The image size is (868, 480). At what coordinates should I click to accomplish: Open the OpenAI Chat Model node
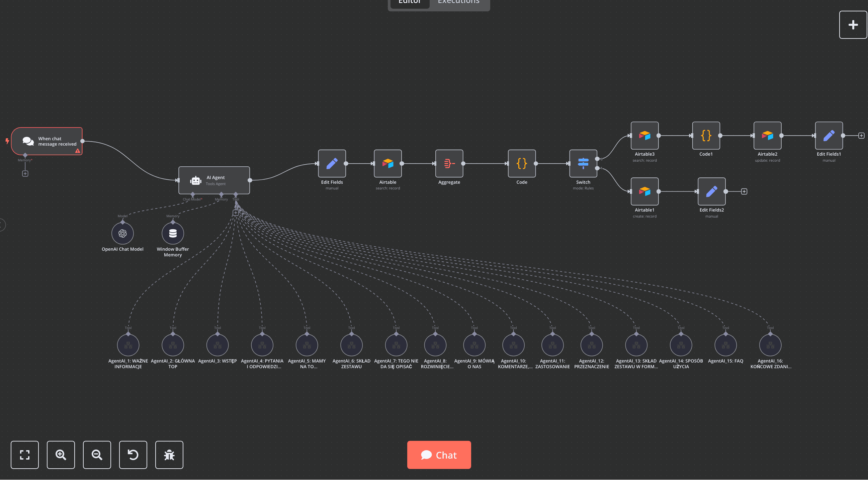pos(123,233)
